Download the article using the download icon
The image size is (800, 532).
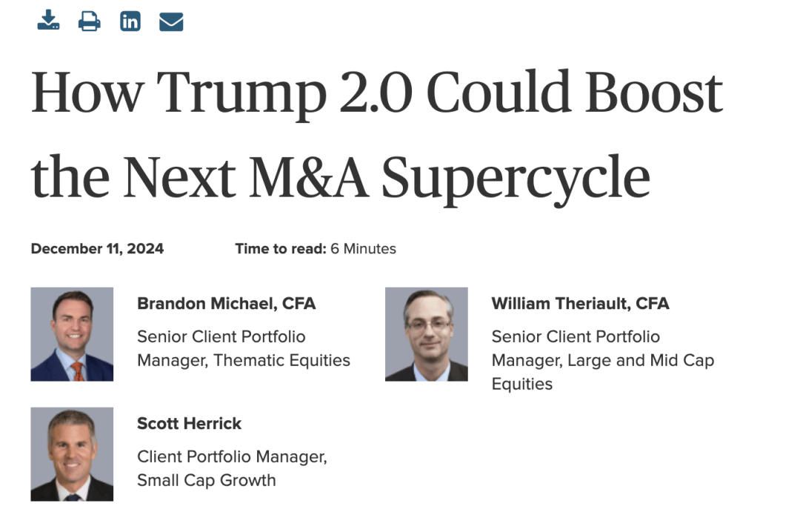pyautogui.click(x=48, y=21)
